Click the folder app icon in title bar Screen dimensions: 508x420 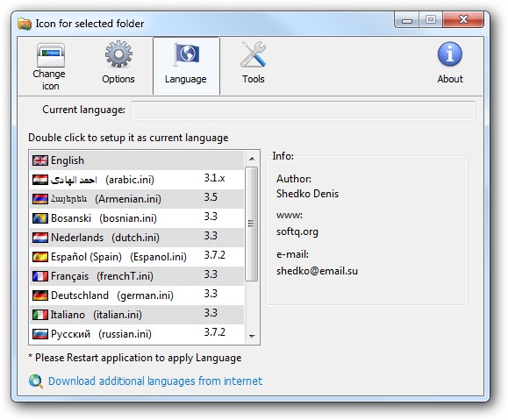pyautogui.click(x=25, y=24)
